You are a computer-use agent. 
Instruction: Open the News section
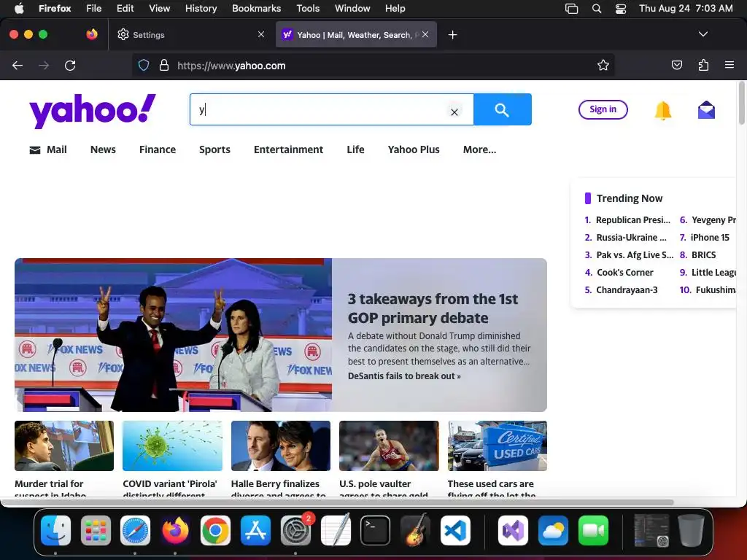103,149
